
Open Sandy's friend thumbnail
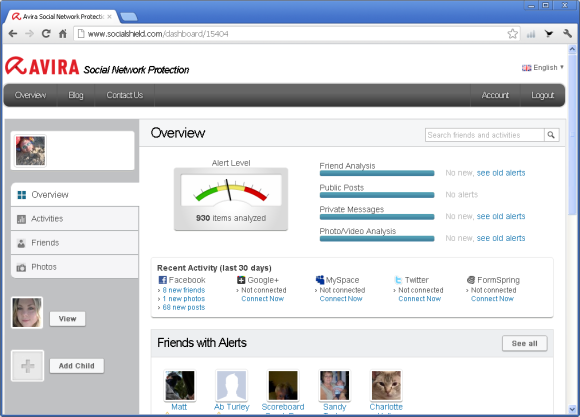(x=334, y=385)
